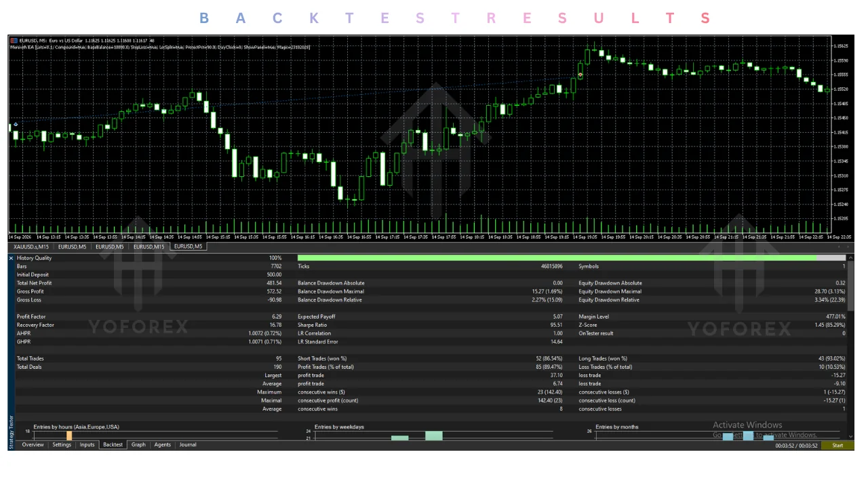Switch to the EURUSD,M15 chart tab

[149, 247]
